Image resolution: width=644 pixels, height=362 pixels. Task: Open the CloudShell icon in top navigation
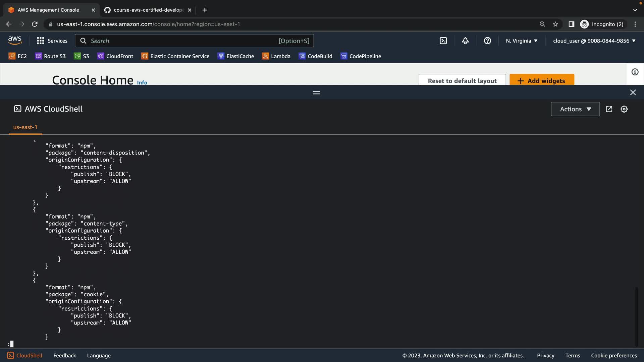point(443,41)
